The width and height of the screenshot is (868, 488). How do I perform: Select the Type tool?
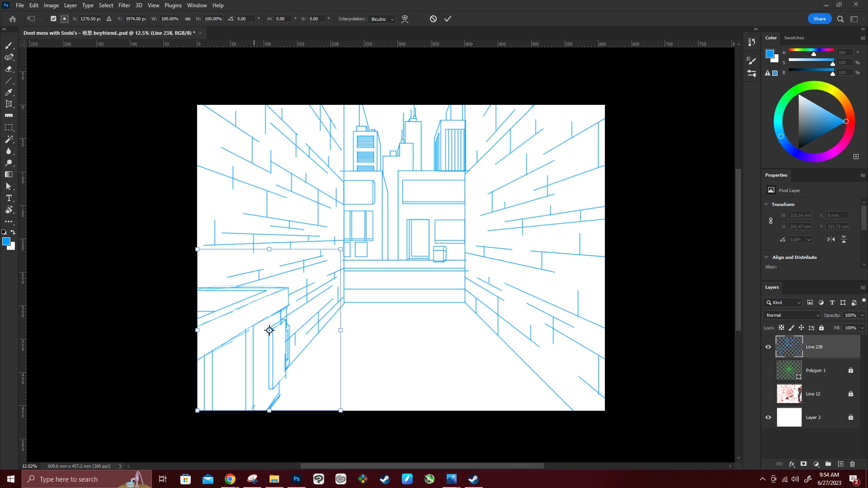tap(9, 198)
